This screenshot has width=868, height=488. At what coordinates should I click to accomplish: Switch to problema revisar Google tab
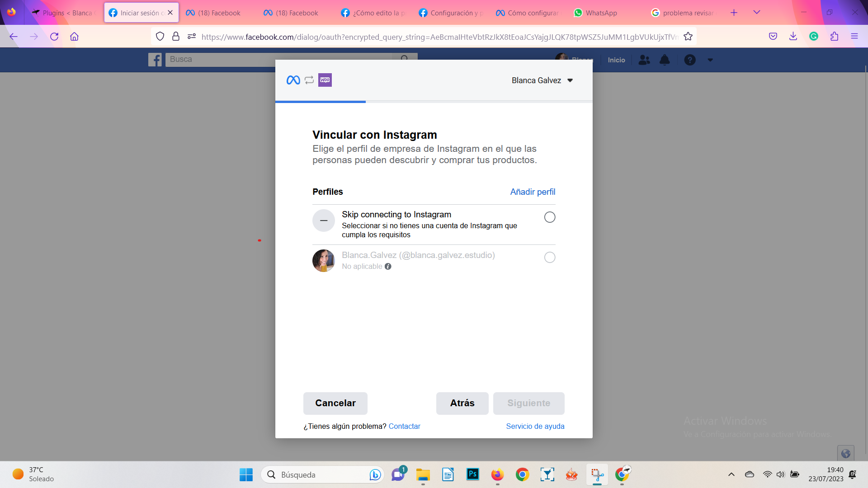(683, 13)
